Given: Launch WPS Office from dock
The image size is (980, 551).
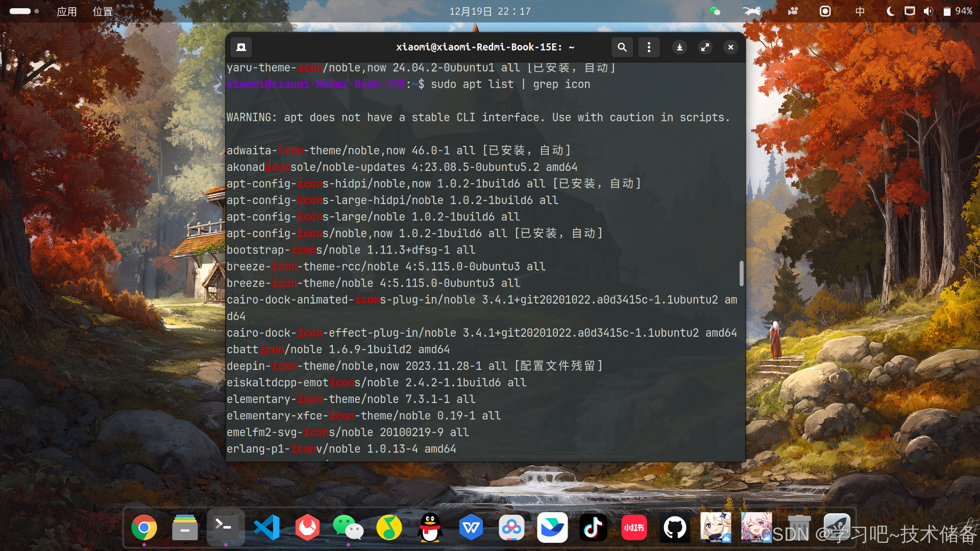Looking at the screenshot, I should (x=471, y=528).
